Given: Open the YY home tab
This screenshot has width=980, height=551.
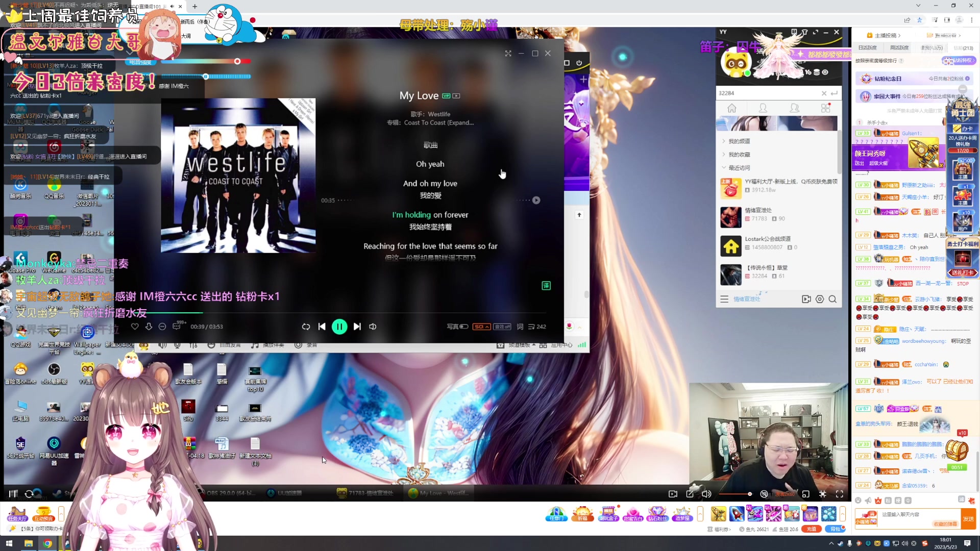Looking at the screenshot, I should click(732, 108).
